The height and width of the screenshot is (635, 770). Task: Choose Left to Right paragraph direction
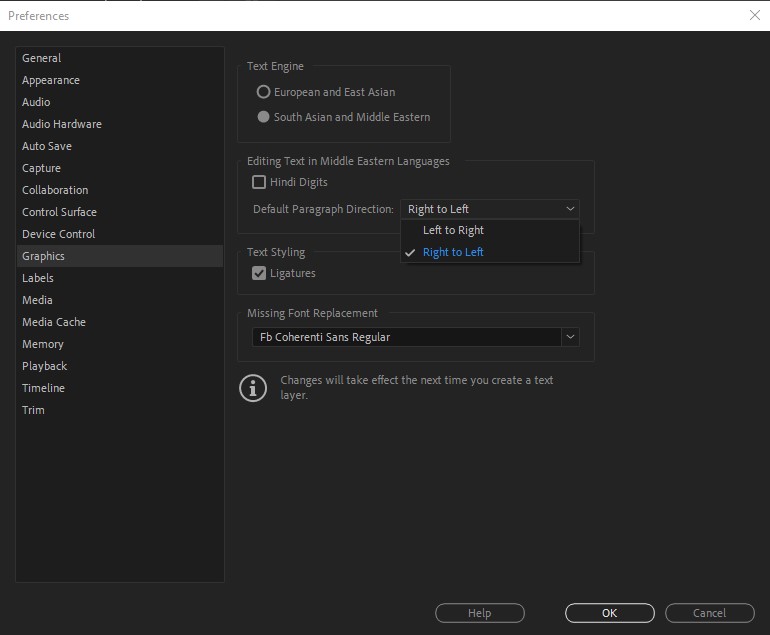pos(453,230)
